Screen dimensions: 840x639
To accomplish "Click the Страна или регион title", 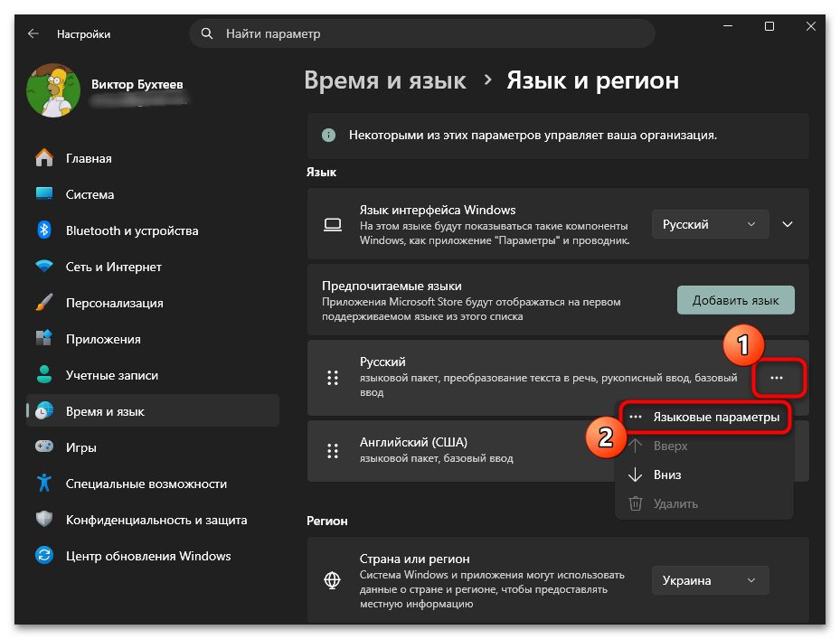I will tap(415, 559).
